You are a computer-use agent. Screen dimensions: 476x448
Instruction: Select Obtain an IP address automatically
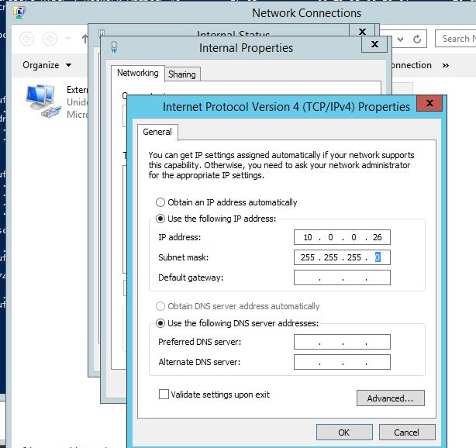point(160,202)
